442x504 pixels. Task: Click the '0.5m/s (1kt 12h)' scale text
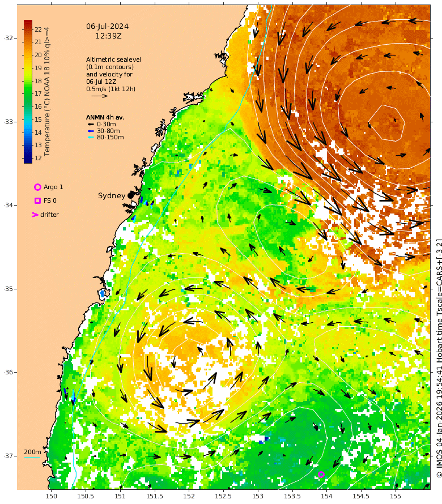point(110,89)
